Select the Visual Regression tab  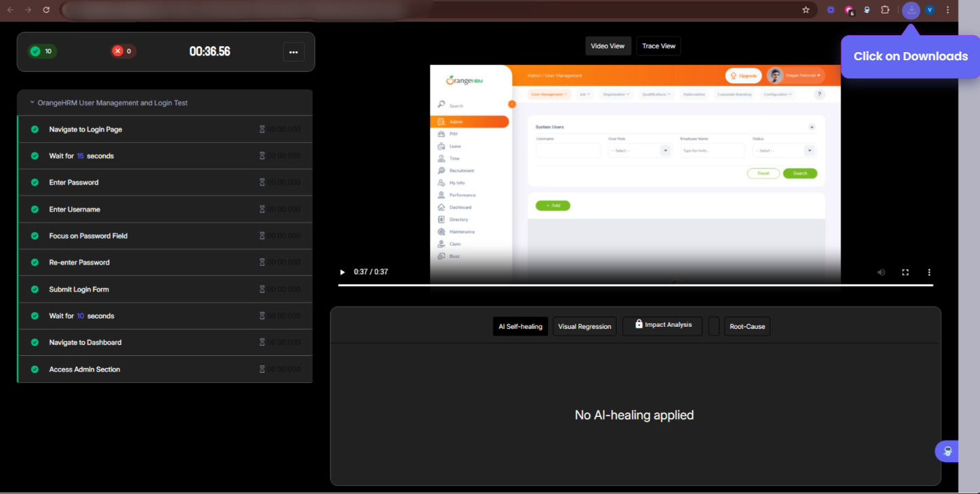point(584,326)
